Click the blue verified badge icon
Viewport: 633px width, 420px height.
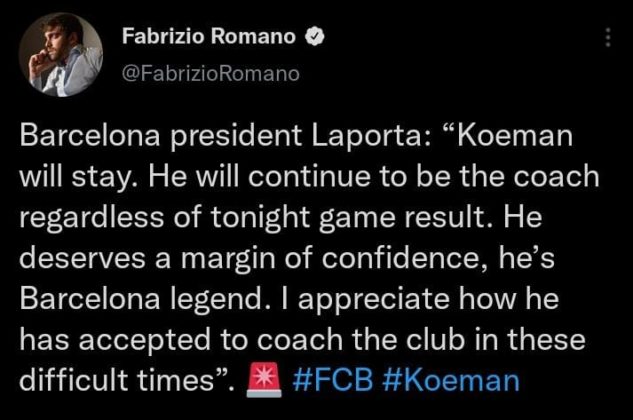[x=314, y=36]
